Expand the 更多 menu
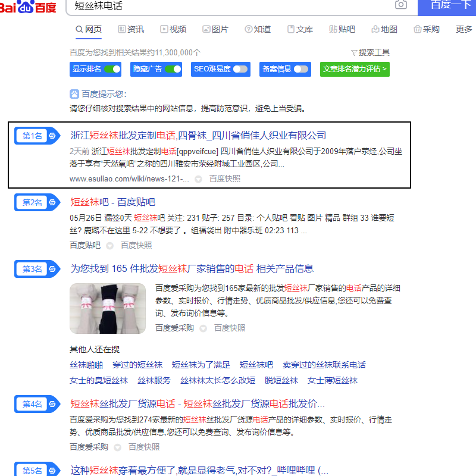The width and height of the screenshot is (476, 476). coord(464,29)
